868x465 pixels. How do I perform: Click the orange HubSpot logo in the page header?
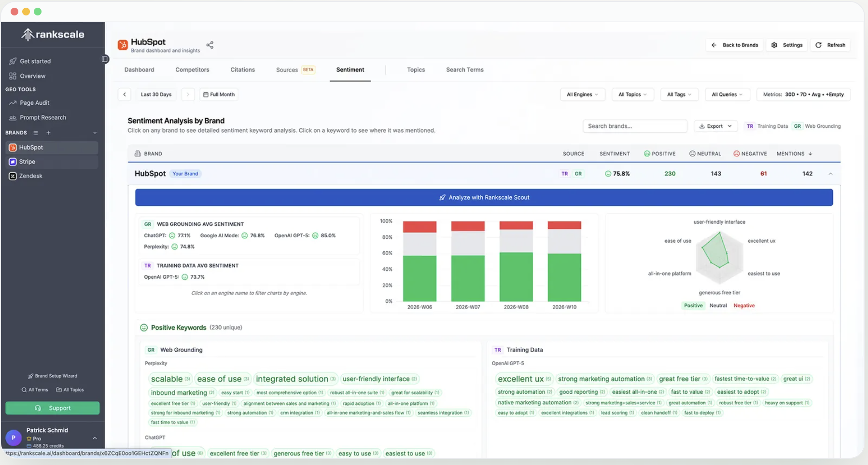pos(123,45)
